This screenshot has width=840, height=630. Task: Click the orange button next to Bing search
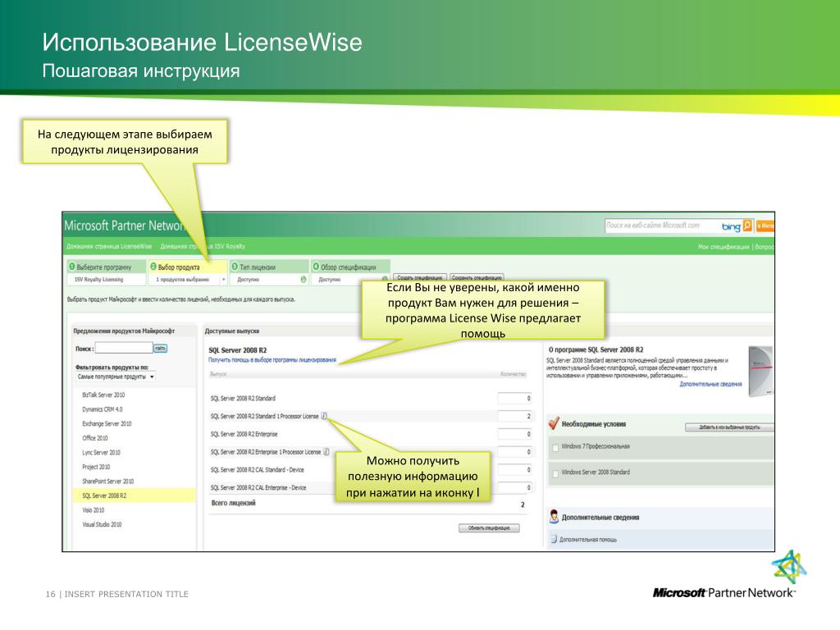coord(765,226)
